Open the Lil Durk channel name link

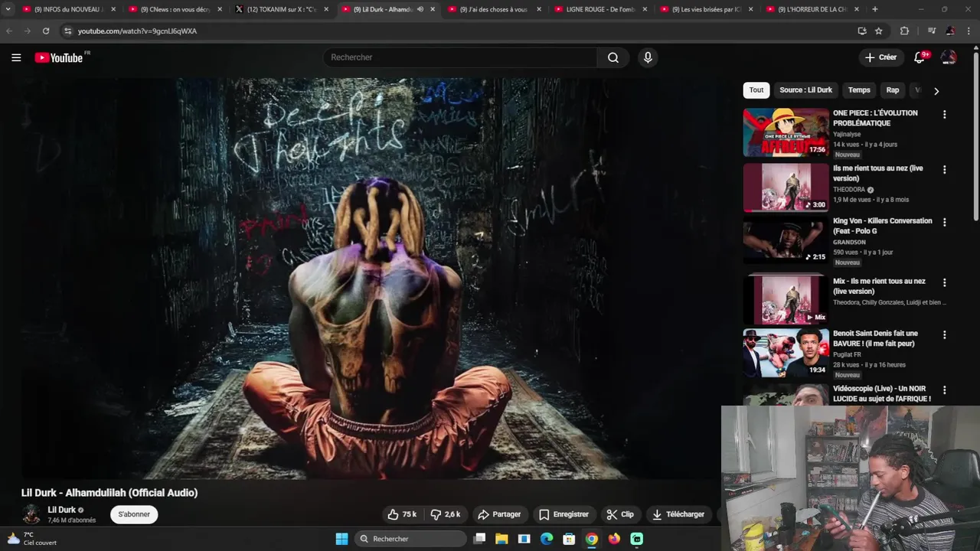[x=61, y=510]
